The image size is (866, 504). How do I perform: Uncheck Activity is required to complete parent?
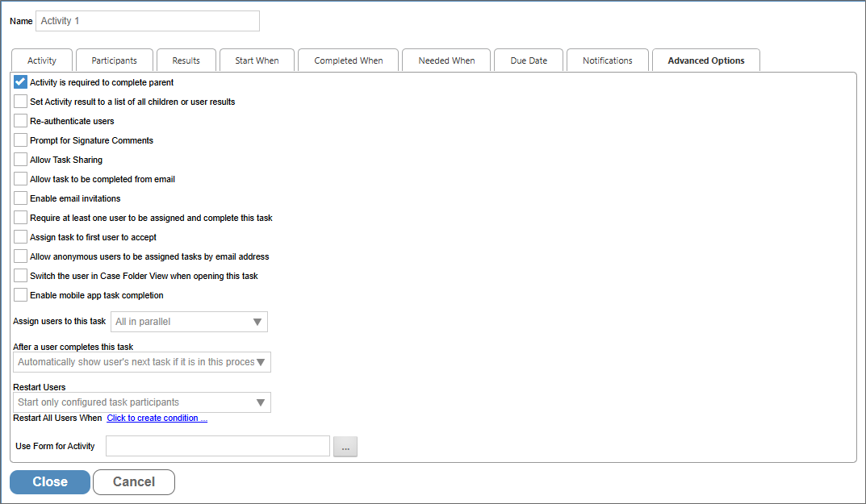tap(21, 82)
